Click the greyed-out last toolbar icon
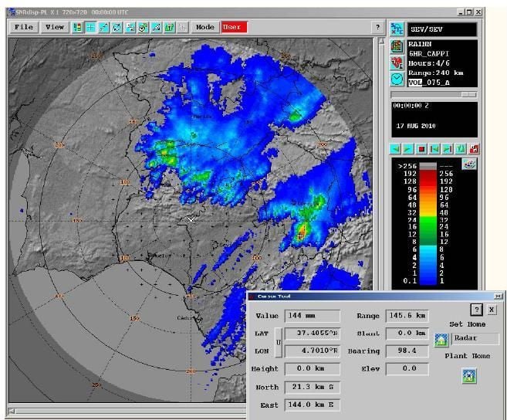 point(183,28)
